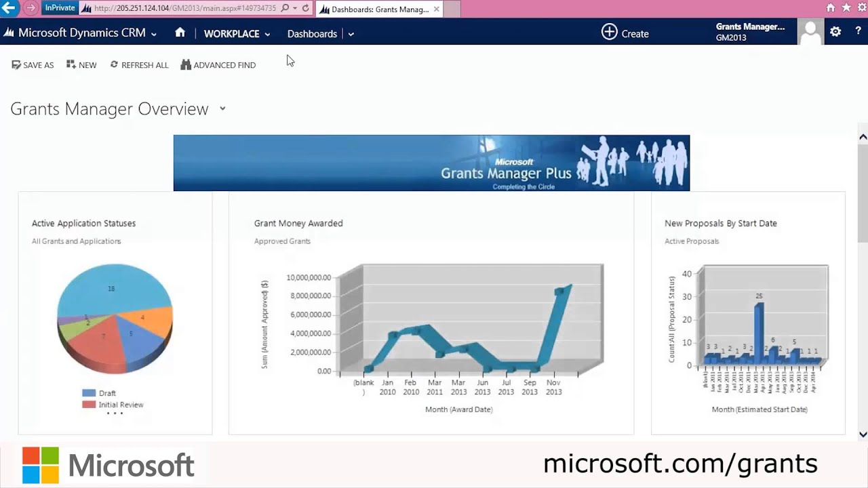Click the Nov 2013 data point on line chart
The image size is (868, 488).
[559, 291]
